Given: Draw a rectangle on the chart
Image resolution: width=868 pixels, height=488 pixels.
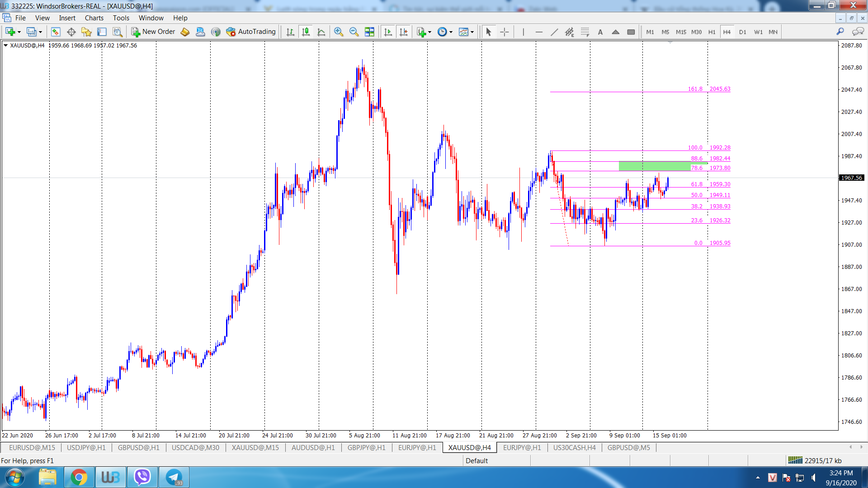Looking at the screenshot, I should (631, 32).
